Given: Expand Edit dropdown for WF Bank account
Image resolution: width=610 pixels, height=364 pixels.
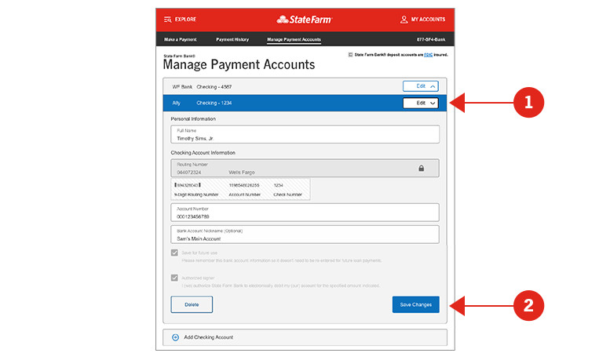Looking at the screenshot, I should 421,86.
